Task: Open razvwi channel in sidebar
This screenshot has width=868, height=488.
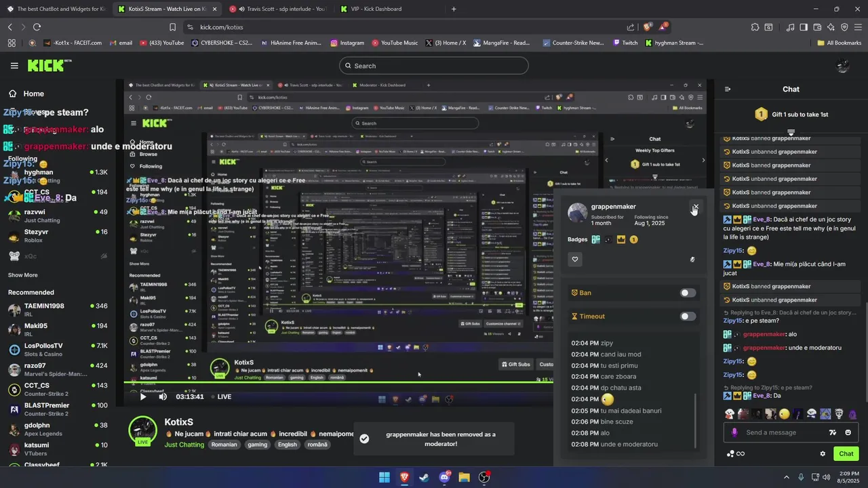Action: pyautogui.click(x=58, y=216)
